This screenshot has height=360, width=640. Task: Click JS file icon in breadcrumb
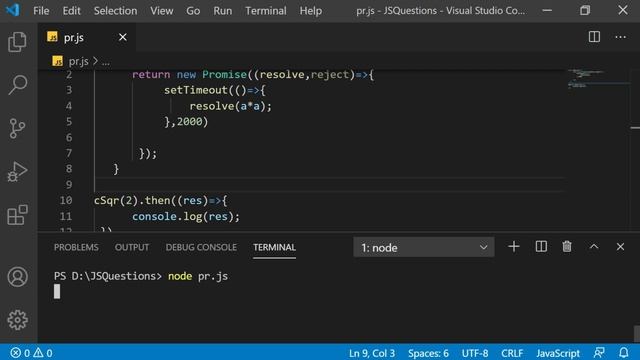58,61
